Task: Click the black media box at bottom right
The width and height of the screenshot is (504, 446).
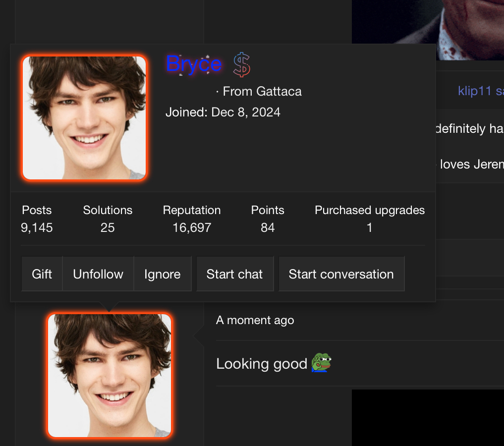Action: tap(428, 418)
